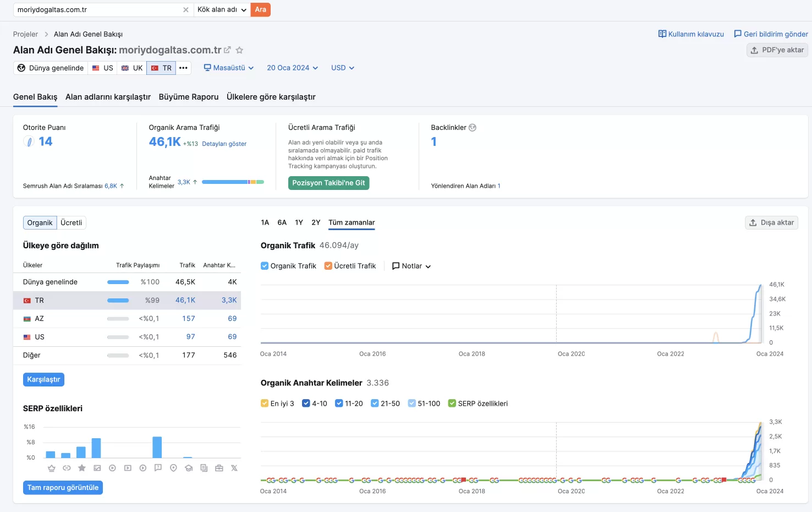Select the Dünya genelinde database tab
812x512 pixels.
[51, 68]
